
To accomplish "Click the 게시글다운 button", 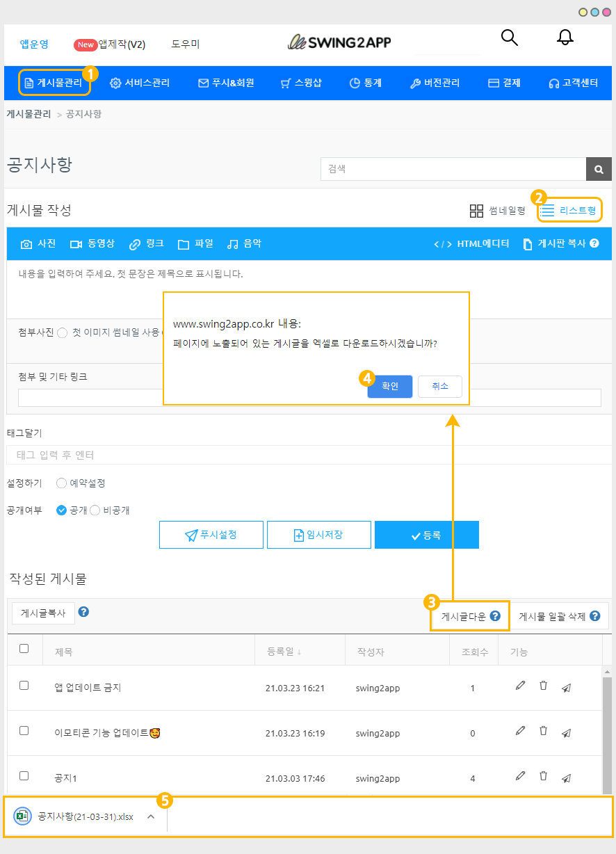I will click(470, 616).
